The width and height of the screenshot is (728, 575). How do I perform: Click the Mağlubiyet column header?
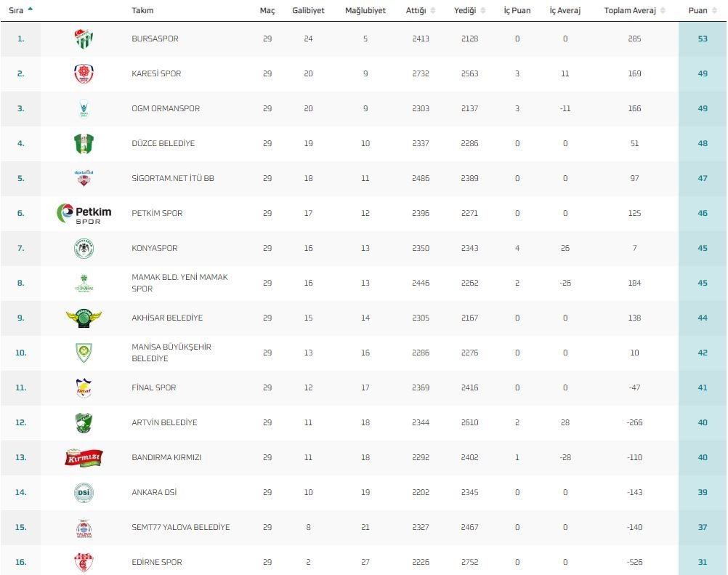tap(365, 11)
